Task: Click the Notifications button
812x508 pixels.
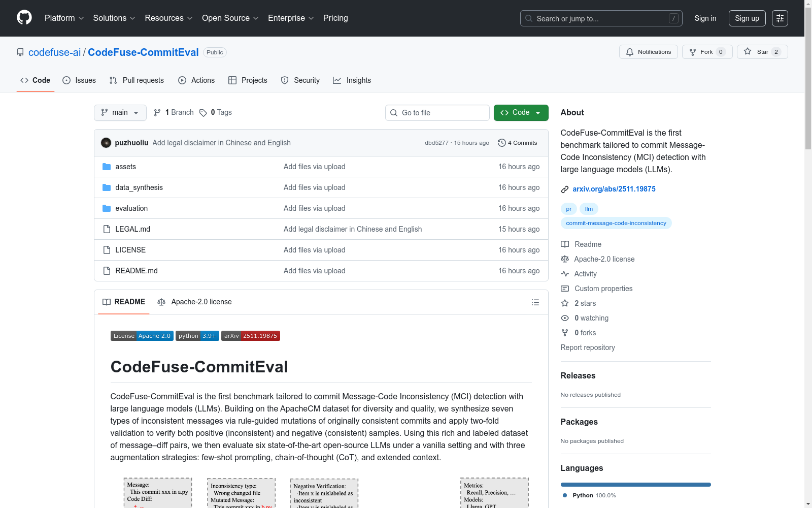Action: [649, 52]
